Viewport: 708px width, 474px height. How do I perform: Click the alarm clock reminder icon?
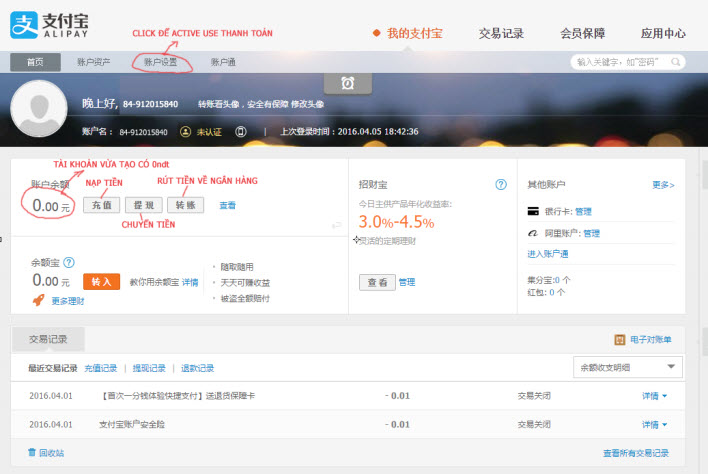point(348,83)
